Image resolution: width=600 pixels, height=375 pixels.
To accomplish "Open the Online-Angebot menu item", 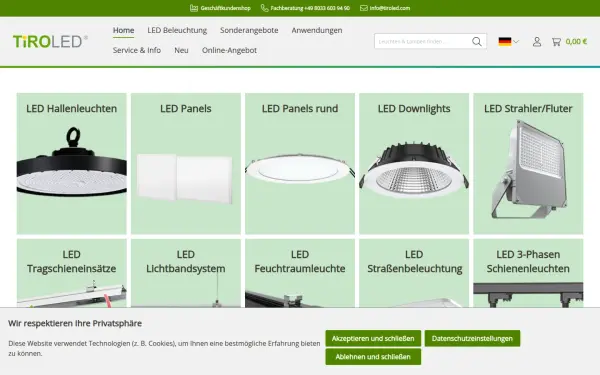I will (x=229, y=50).
